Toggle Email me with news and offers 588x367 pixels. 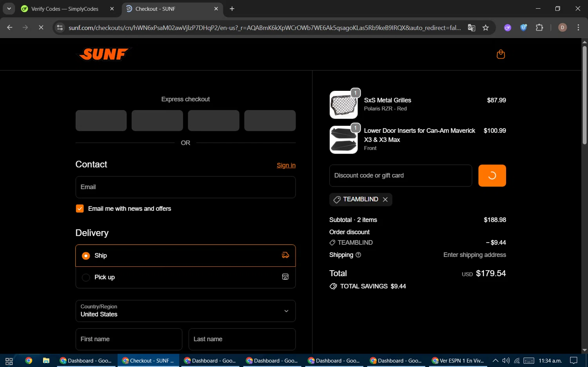coord(80,209)
